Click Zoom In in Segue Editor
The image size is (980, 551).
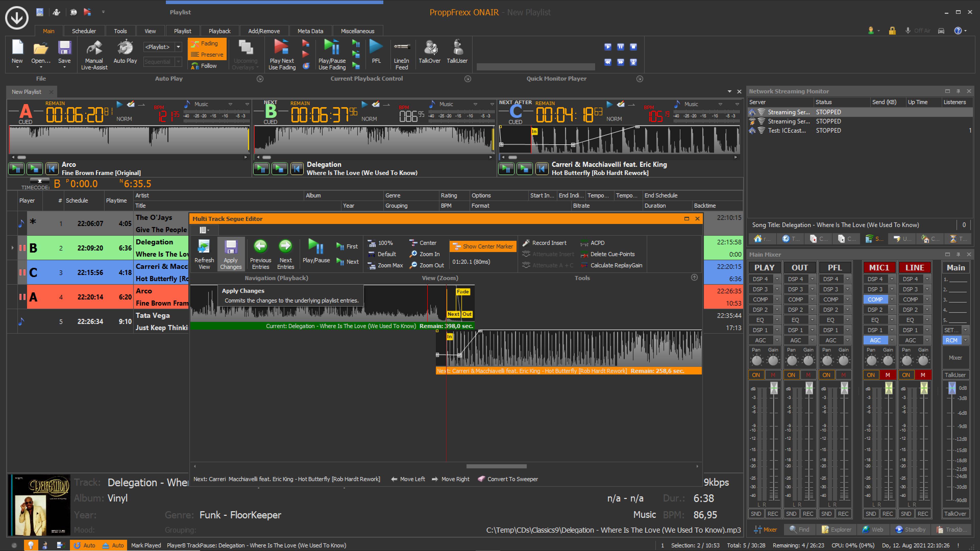(425, 254)
